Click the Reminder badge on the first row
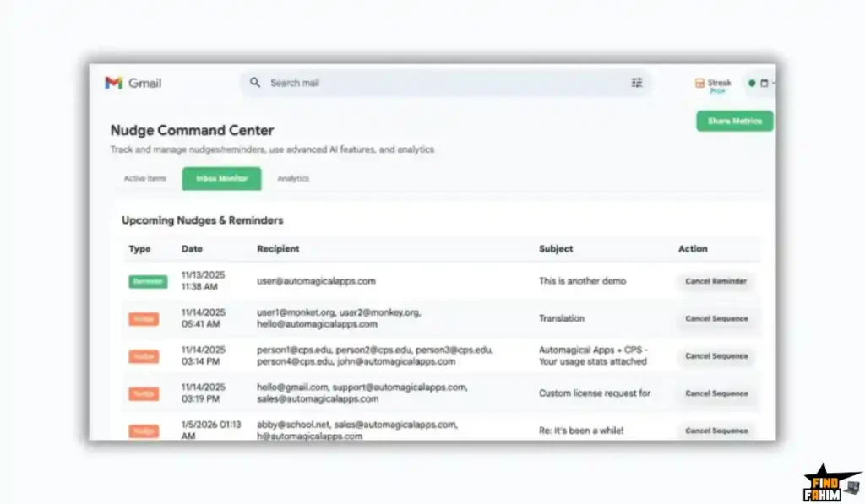This screenshot has width=865, height=504. coord(147,281)
